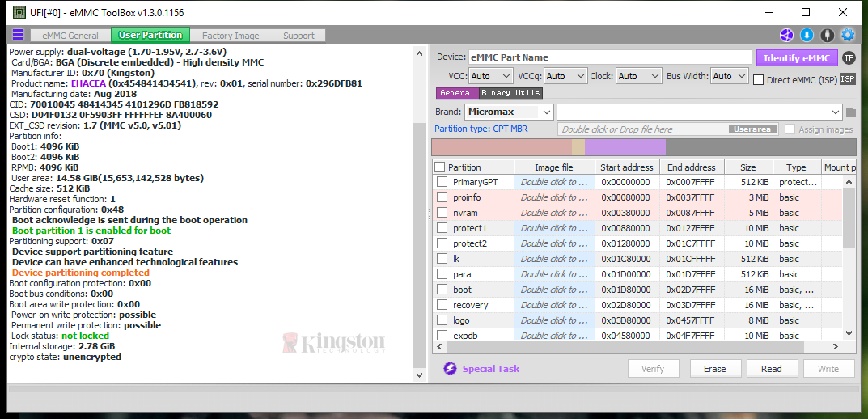Click the TP round icon

coord(848,57)
